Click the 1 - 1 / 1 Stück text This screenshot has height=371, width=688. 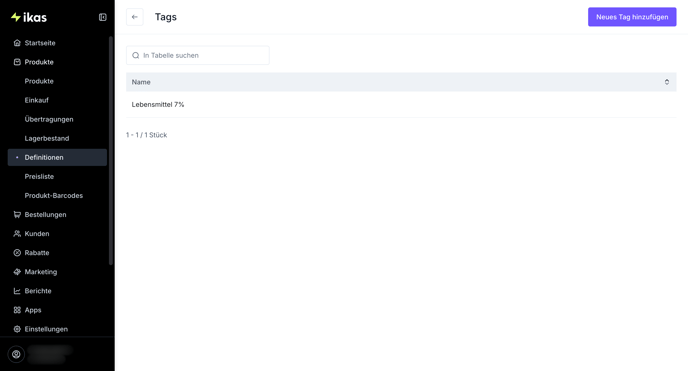point(147,135)
